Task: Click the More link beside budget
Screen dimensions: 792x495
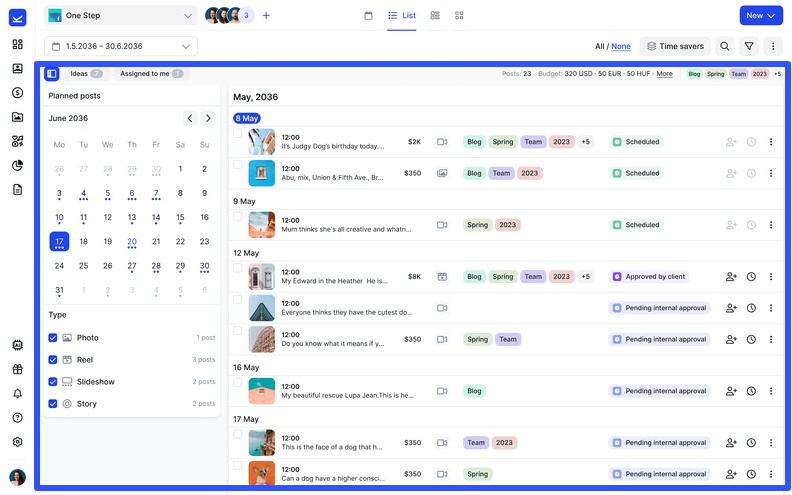Action: click(x=664, y=74)
